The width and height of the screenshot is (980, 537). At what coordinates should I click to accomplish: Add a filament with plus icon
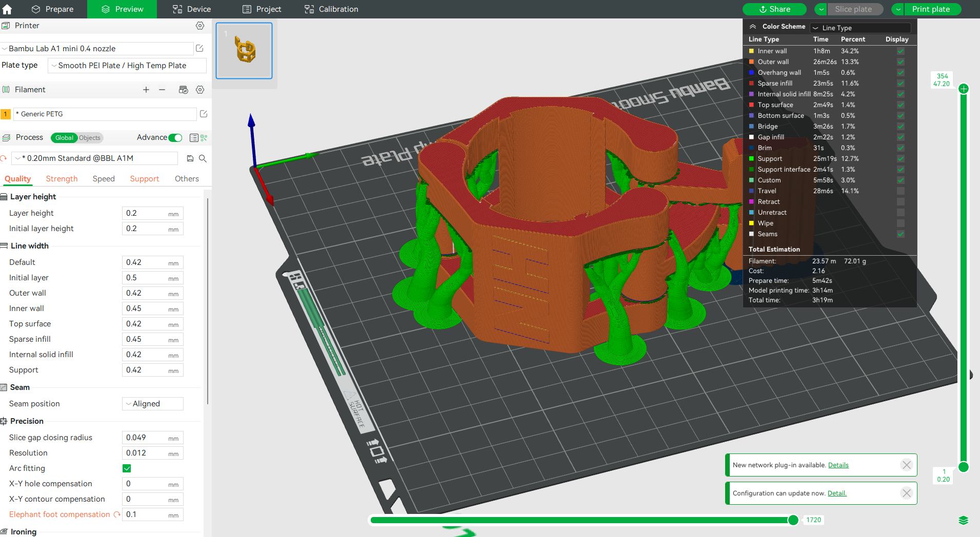tap(146, 90)
